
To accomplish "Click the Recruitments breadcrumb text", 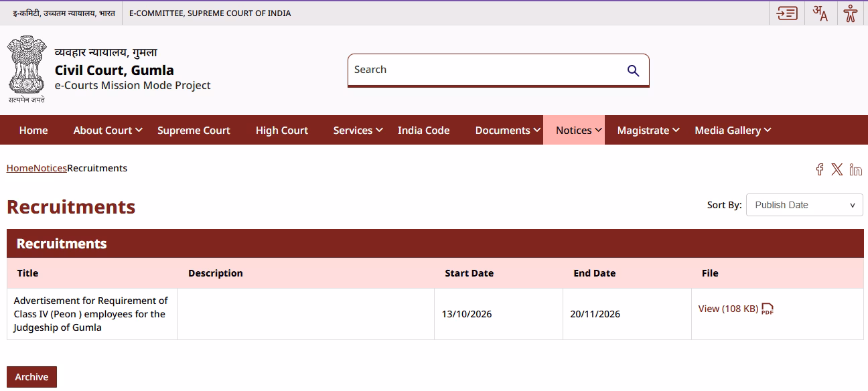I will (x=97, y=168).
